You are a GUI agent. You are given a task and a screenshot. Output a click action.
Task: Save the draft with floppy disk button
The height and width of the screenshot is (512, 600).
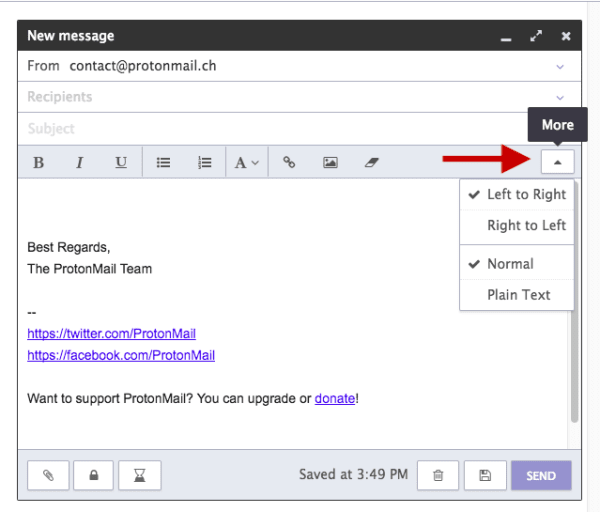485,475
